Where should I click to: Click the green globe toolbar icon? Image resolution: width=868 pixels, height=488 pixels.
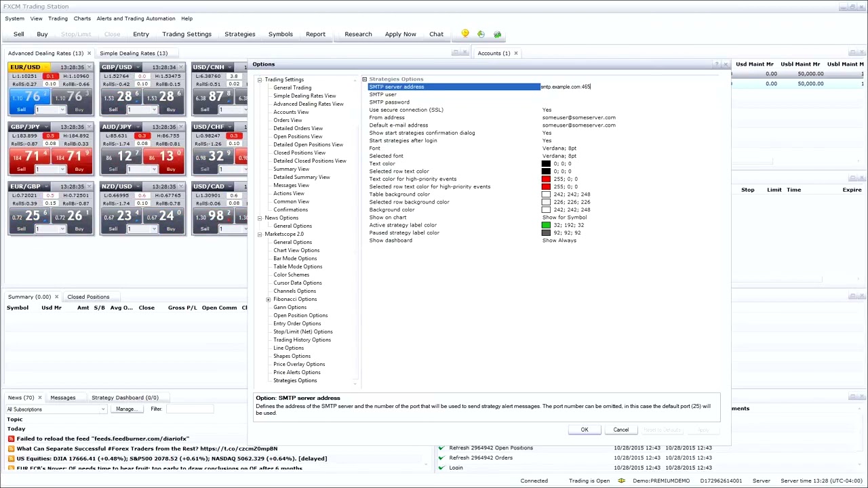coord(497,34)
